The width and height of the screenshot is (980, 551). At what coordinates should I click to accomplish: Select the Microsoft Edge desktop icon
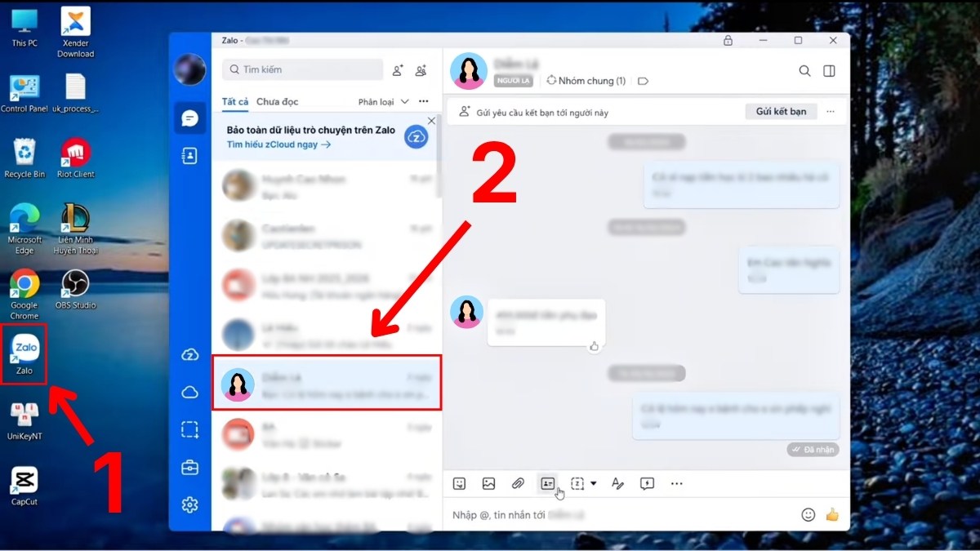click(x=24, y=229)
